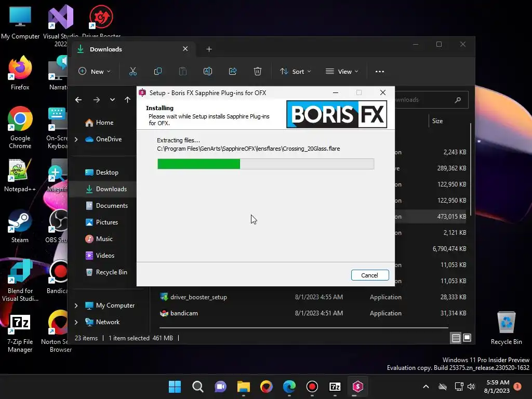Click the Share icon in the Explorer toolbar
The width and height of the screenshot is (532, 399).
point(233,71)
